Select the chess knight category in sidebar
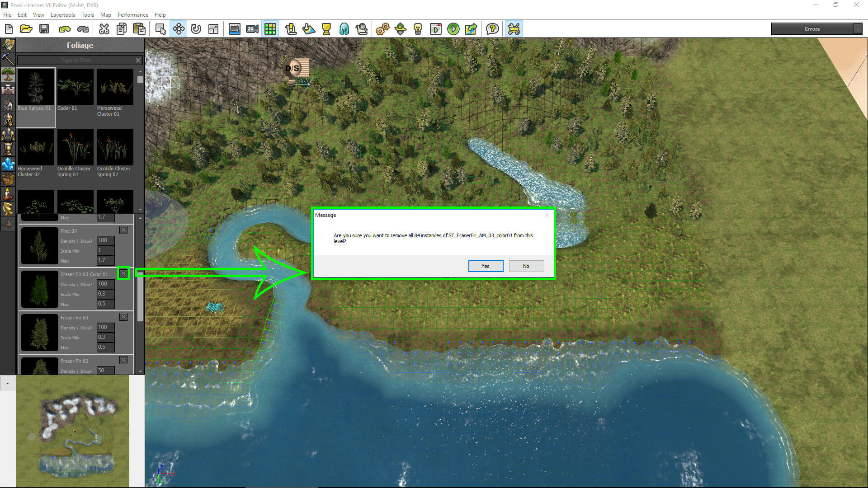Viewport: 868px width, 488px height. pyautogui.click(x=8, y=208)
